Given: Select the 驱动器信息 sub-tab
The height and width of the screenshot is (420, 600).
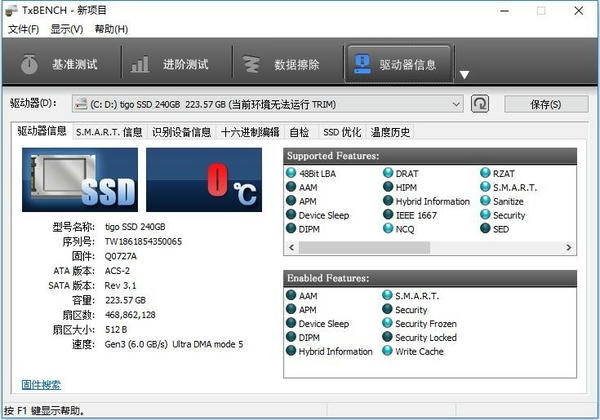Looking at the screenshot, I should (x=42, y=131).
